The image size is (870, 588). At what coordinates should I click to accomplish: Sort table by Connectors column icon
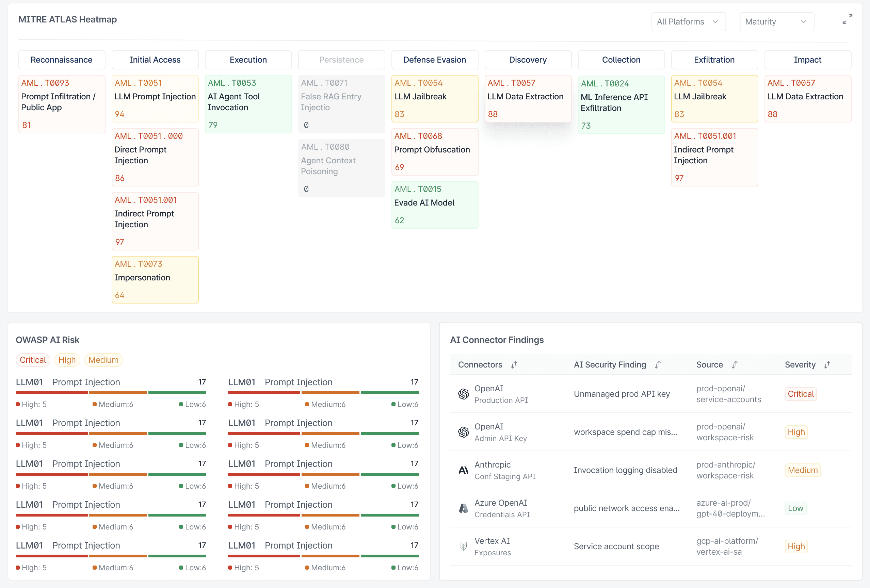(514, 364)
